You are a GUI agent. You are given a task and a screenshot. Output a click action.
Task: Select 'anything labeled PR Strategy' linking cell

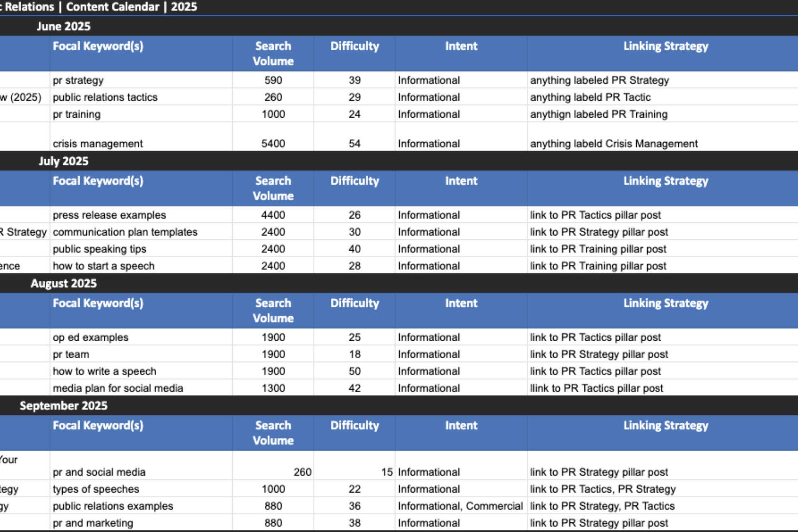[599, 80]
